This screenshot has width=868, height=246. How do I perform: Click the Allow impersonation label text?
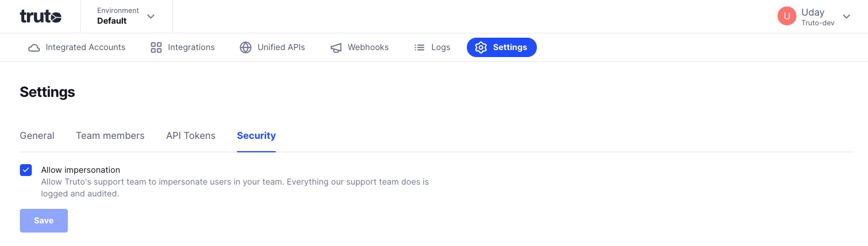[81, 170]
